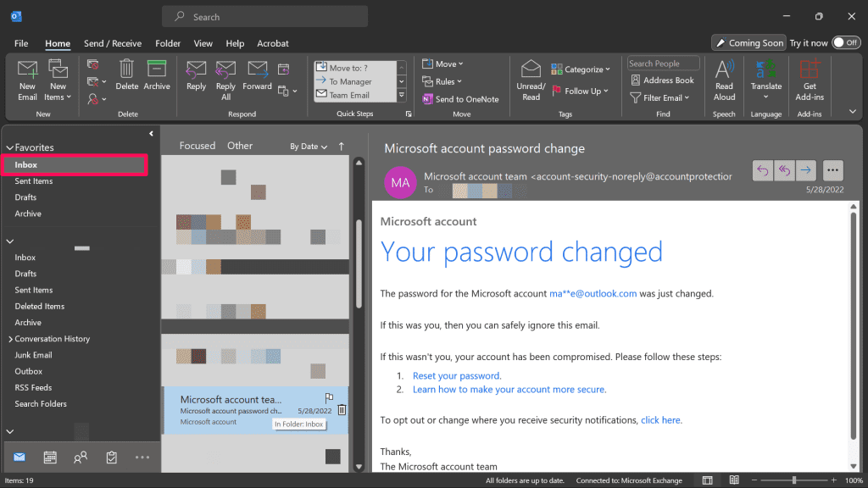Open the Categorize dropdown
This screenshot has height=488, width=868.
(581, 69)
